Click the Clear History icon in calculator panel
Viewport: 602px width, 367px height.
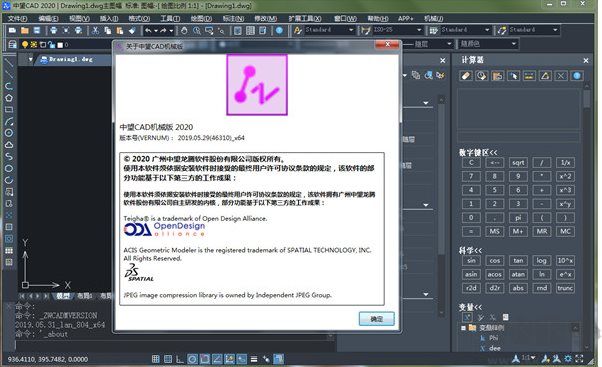coord(481,76)
